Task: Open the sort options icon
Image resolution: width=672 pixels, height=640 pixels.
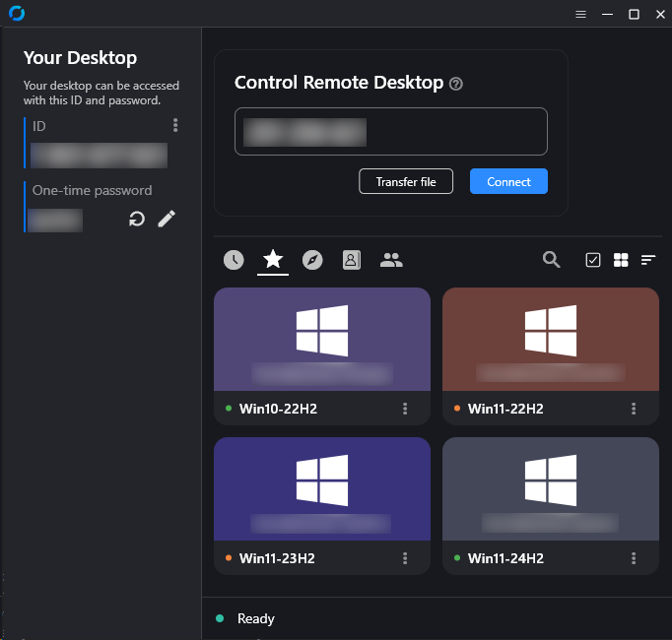Action: (648, 260)
